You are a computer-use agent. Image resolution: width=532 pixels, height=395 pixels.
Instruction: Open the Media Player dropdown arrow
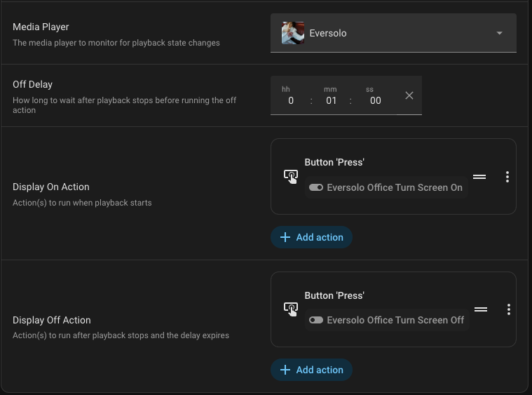click(x=499, y=34)
